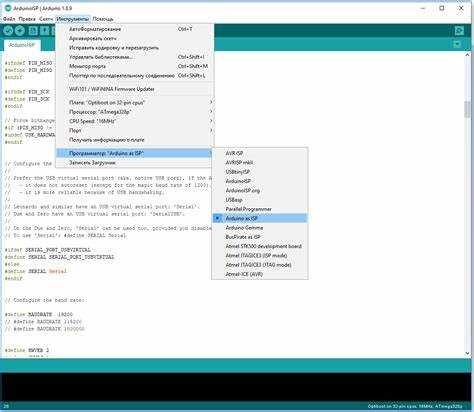Close the Инструменты menu from menu bar
The height and width of the screenshot is (412, 474).
[73, 19]
